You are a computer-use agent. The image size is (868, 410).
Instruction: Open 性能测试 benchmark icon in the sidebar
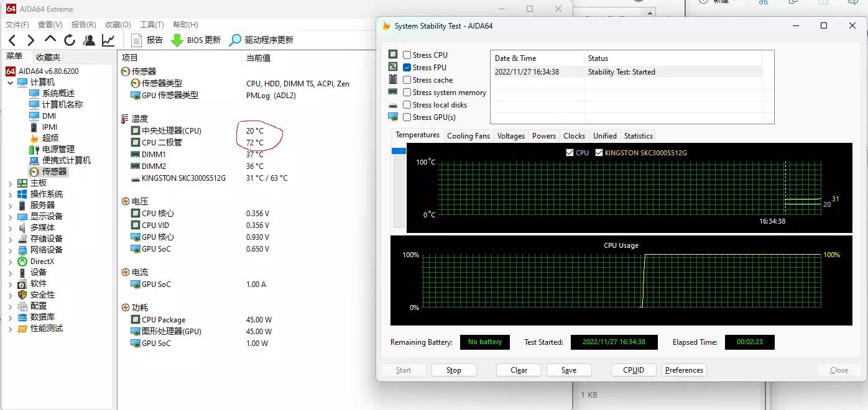click(23, 329)
